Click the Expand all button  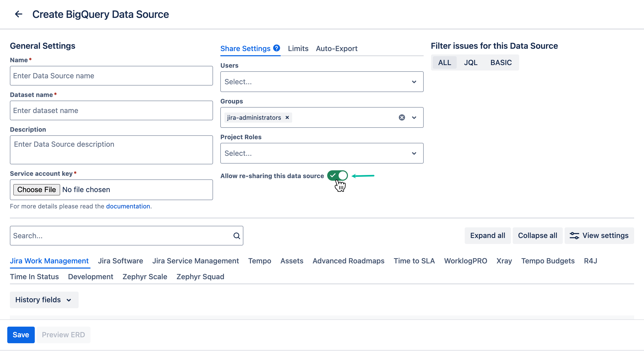point(487,235)
